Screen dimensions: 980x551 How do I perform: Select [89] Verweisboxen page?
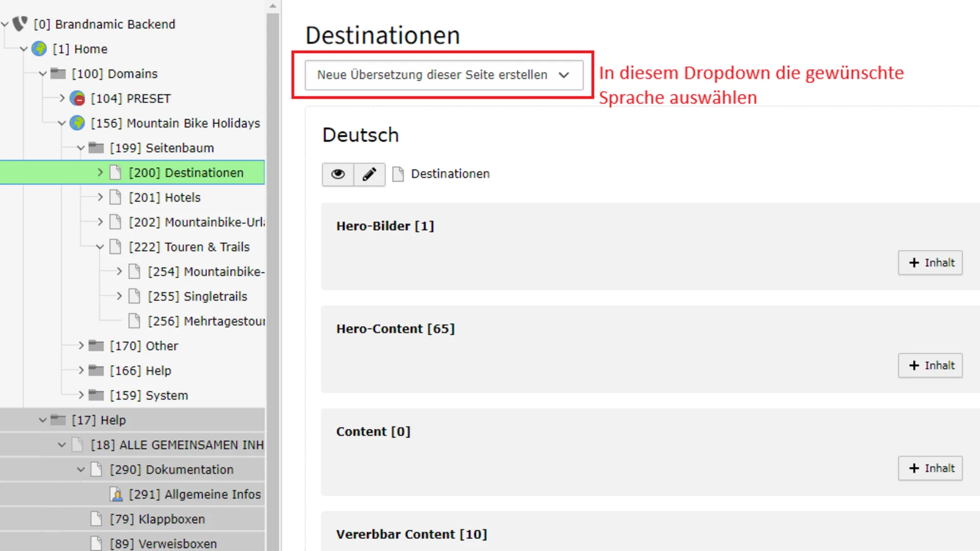tap(163, 544)
